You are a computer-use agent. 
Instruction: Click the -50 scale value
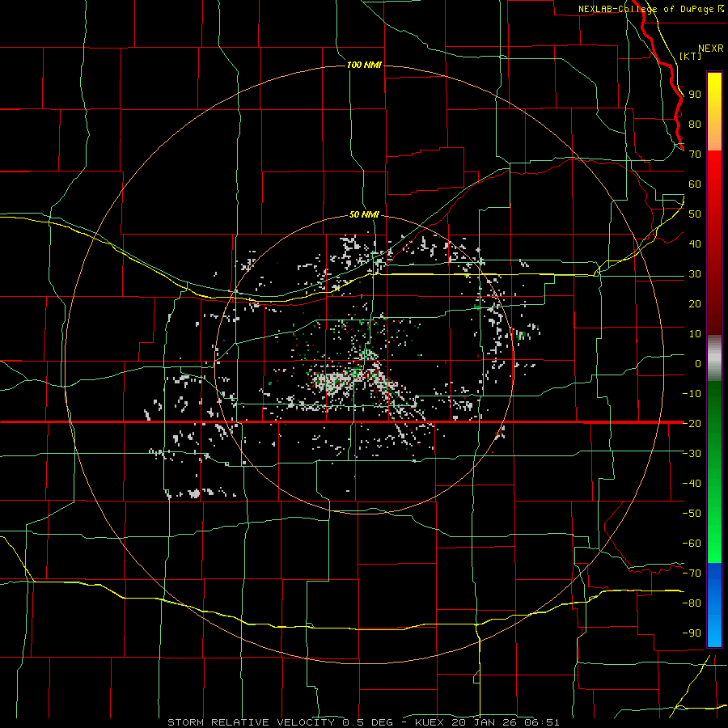tap(692, 514)
